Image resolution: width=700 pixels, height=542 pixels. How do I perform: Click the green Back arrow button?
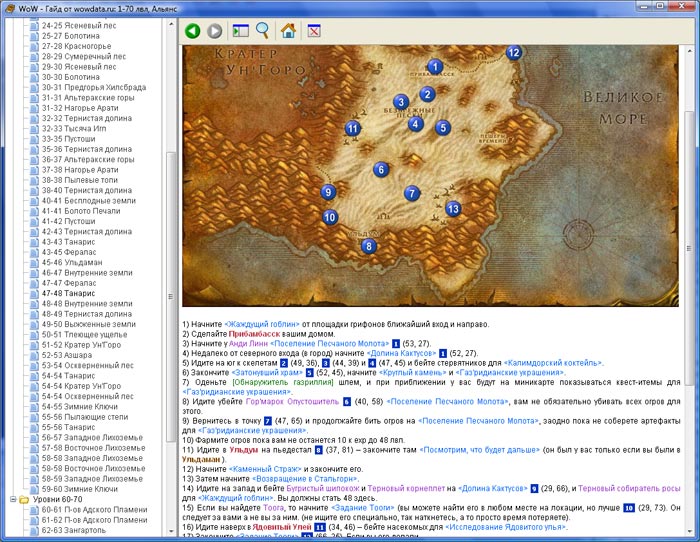pos(193,31)
